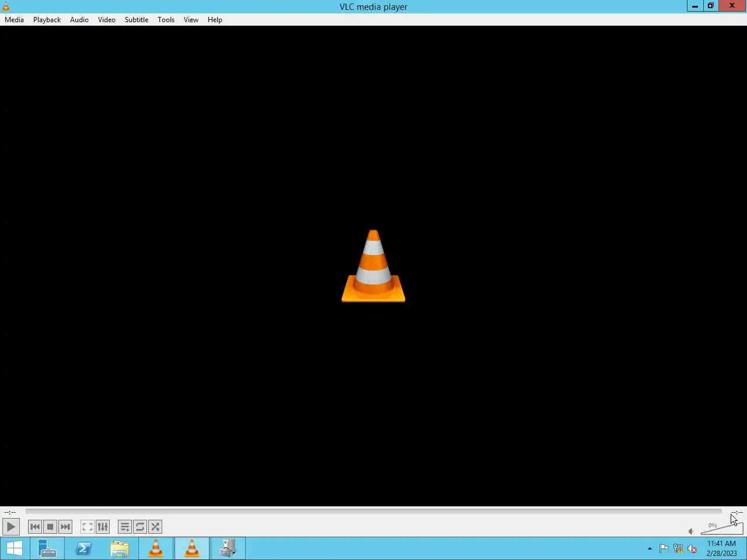This screenshot has height=560, width=747.
Task: Open the View menu
Action: (x=191, y=19)
